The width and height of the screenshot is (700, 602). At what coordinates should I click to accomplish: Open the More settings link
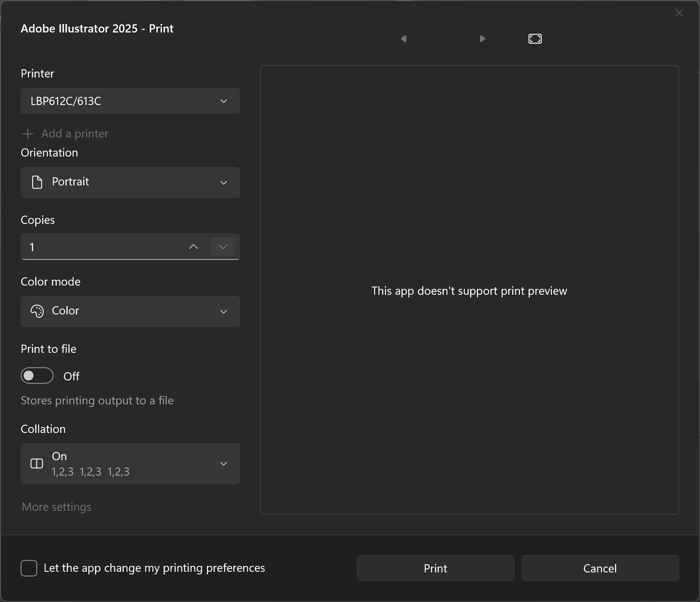56,507
